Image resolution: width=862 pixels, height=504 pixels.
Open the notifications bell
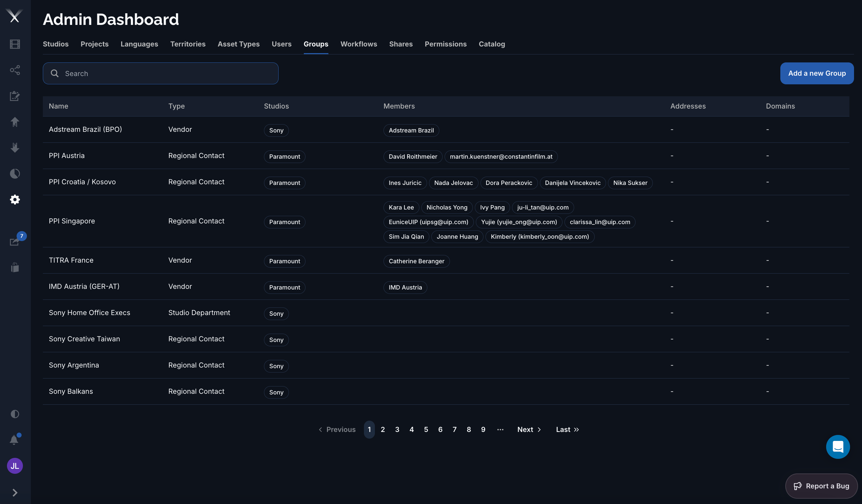pos(14,440)
